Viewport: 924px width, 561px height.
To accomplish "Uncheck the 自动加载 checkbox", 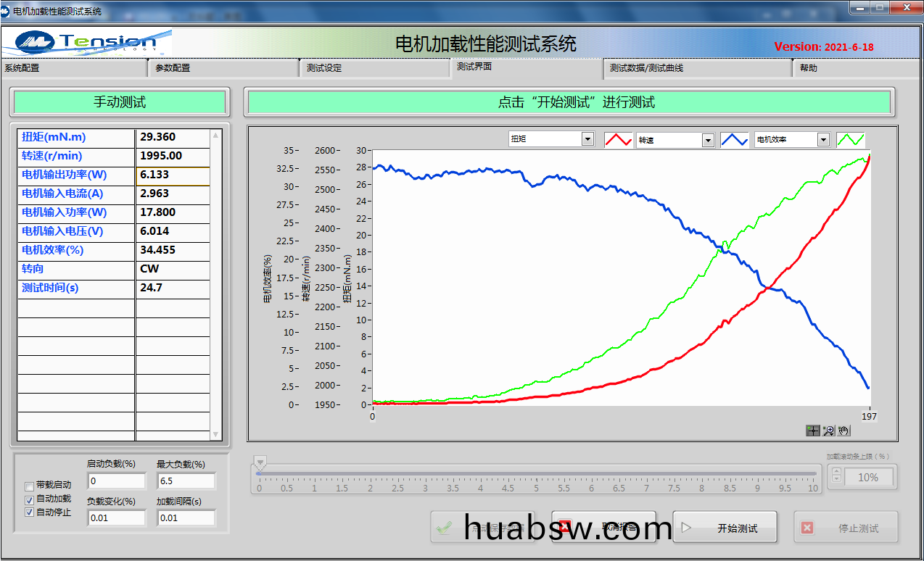I will pos(30,499).
